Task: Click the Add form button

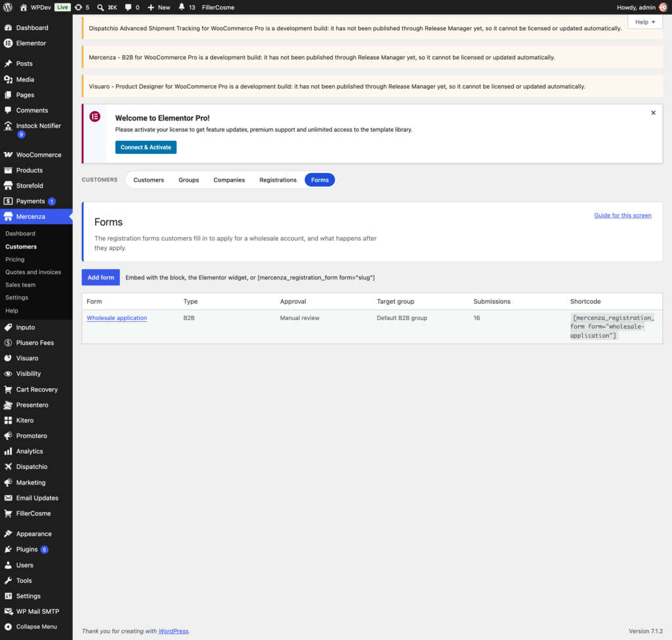Action: point(100,277)
